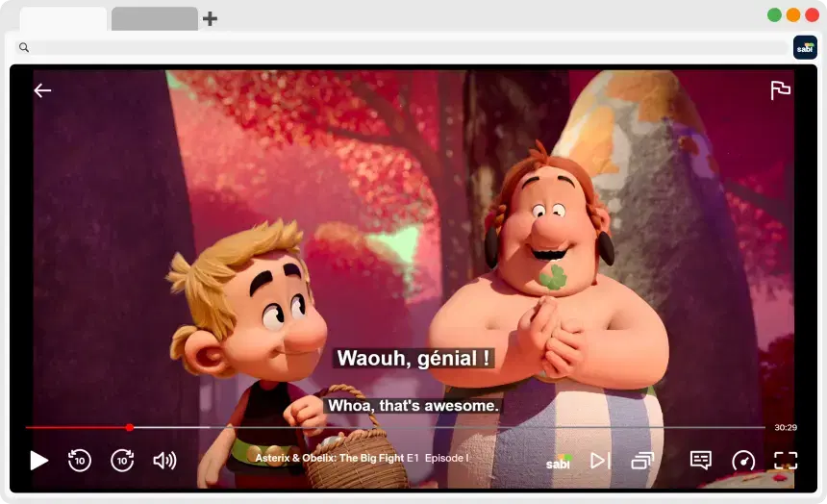Skip to the next episode

click(600, 460)
